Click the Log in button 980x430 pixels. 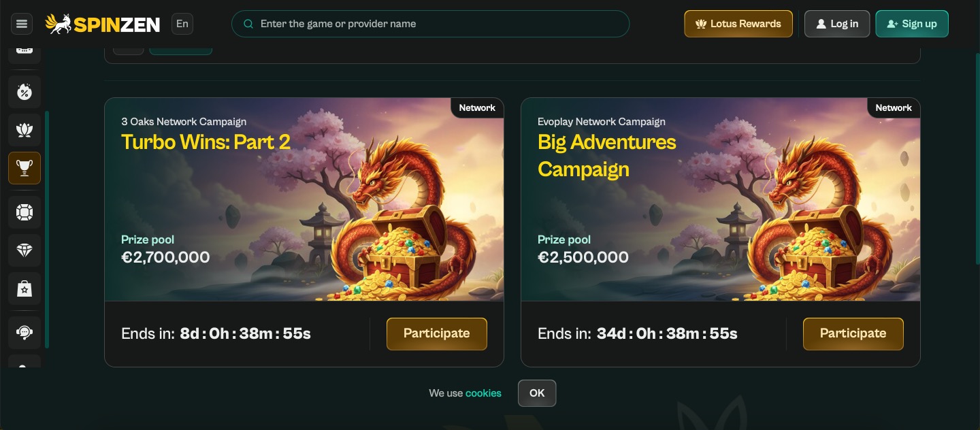coord(837,24)
